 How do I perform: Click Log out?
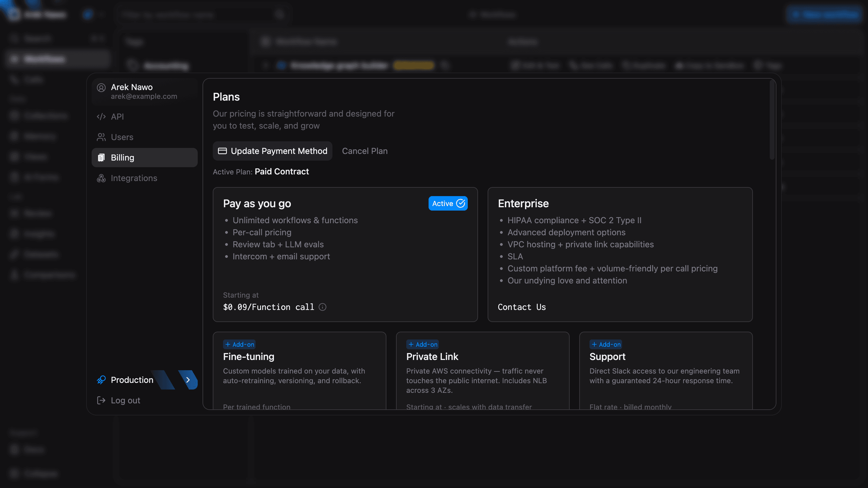(145, 400)
